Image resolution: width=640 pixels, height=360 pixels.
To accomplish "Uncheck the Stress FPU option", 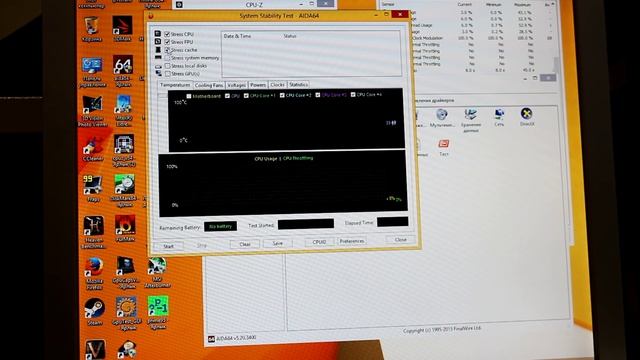I will coord(167,42).
